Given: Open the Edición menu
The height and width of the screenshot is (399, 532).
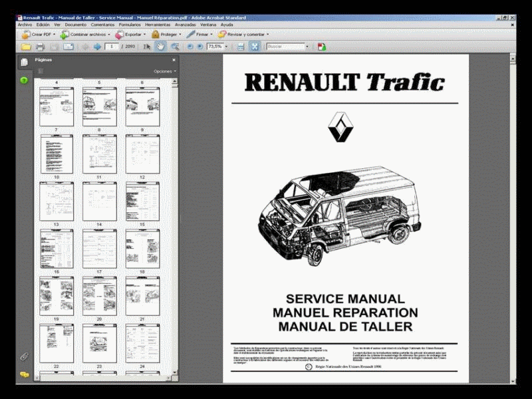Looking at the screenshot, I should [43, 25].
